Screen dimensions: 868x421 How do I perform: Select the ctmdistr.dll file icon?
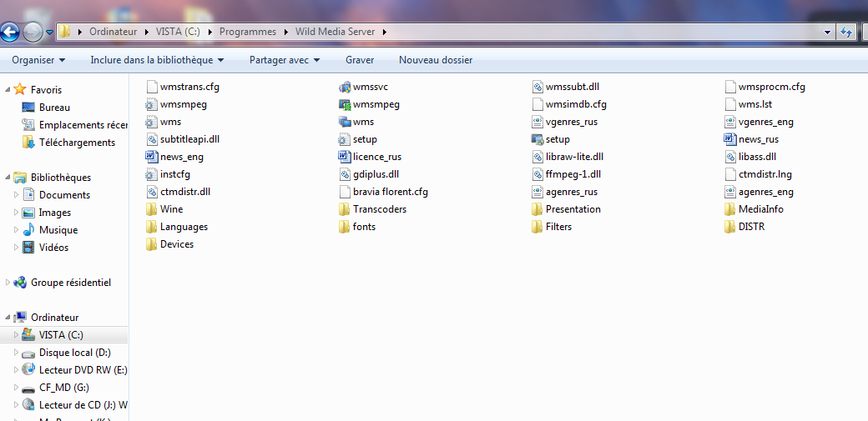[152, 192]
